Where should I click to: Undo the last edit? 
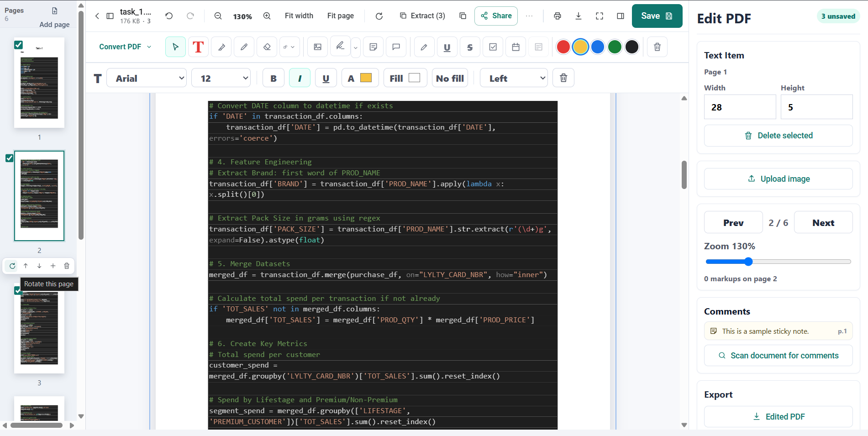169,16
